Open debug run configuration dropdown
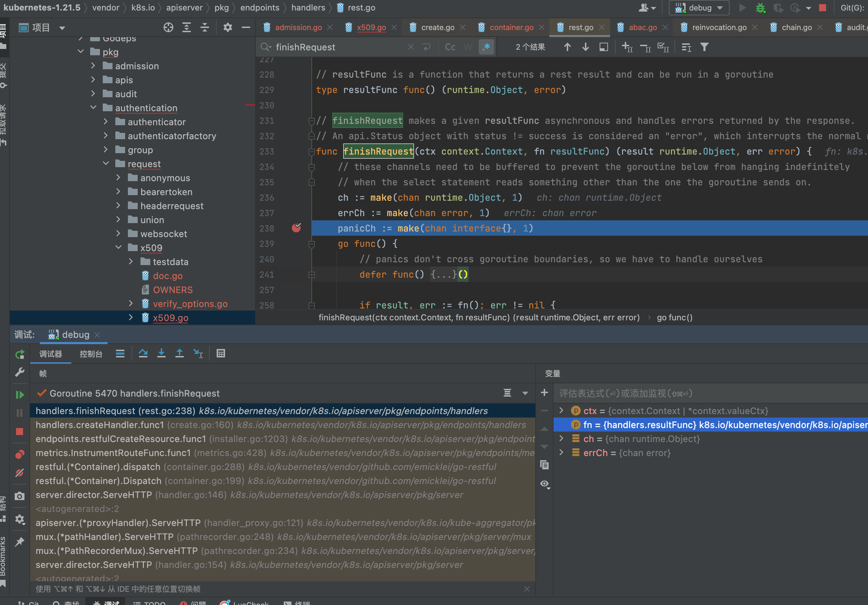 coord(699,8)
